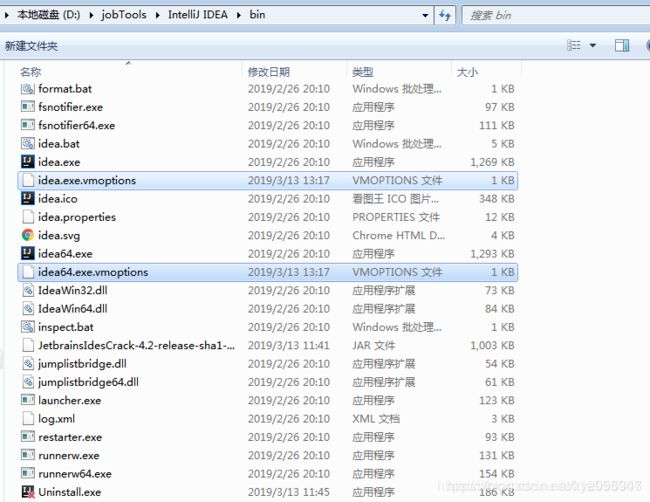This screenshot has height=502, width=650.
Task: Click the 2019/3/13 11:41 date cell
Action: (x=289, y=345)
